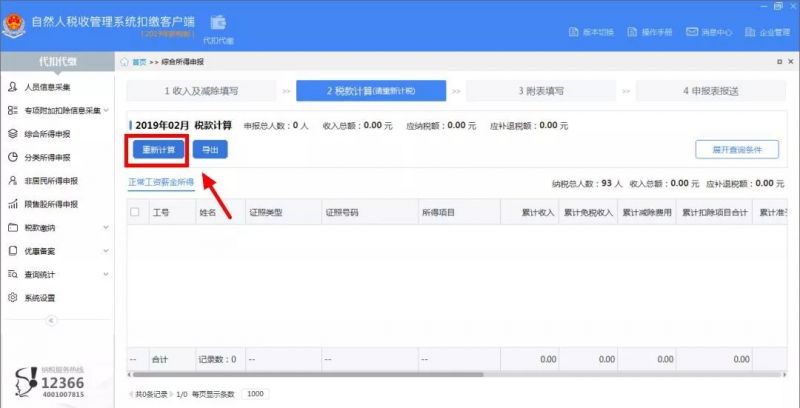Expand the 查询统计 submenu chevron

tap(106, 274)
